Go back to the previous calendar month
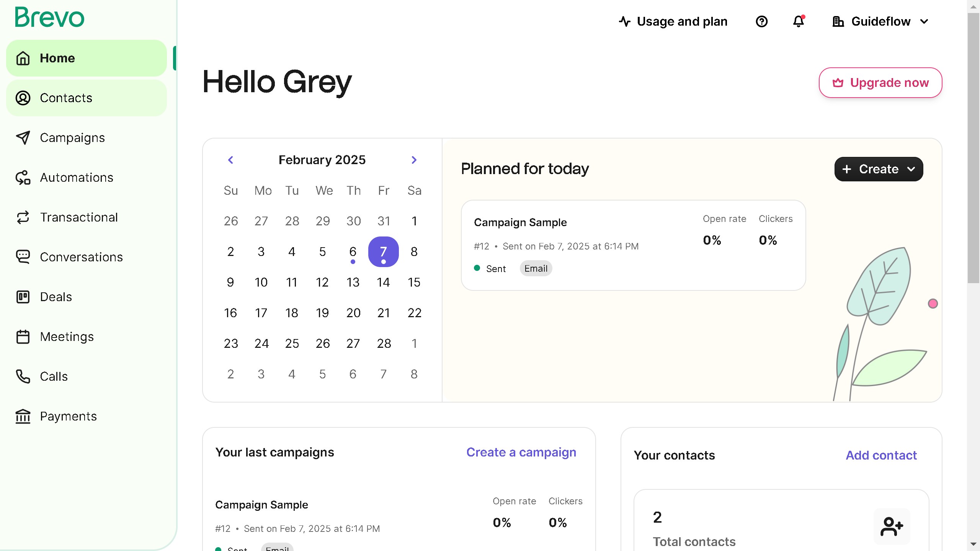Image resolution: width=980 pixels, height=551 pixels. coord(231,160)
